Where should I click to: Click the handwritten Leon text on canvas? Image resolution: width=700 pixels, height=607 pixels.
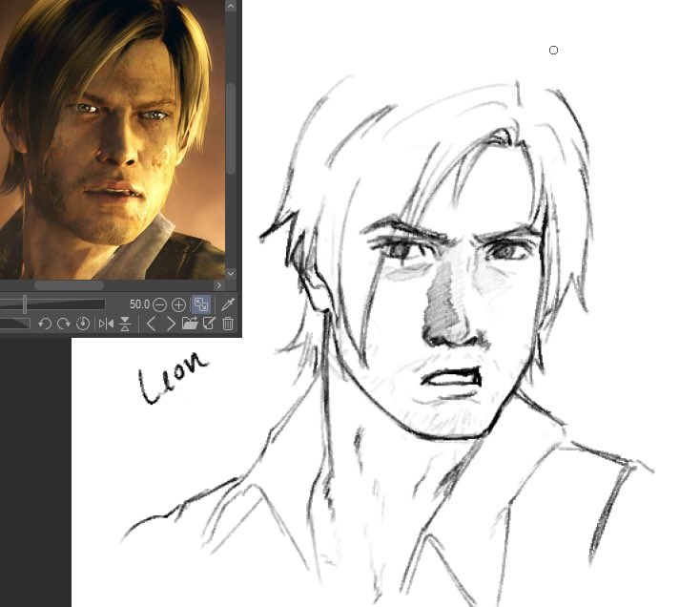coord(174,378)
